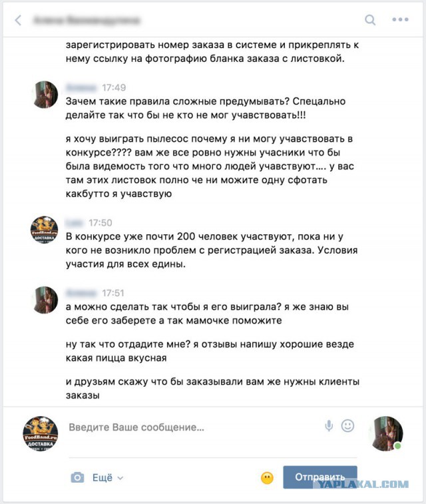Focus the Введите Ваше сообщение input field
This screenshot has height=504, width=426.
pos(193,427)
